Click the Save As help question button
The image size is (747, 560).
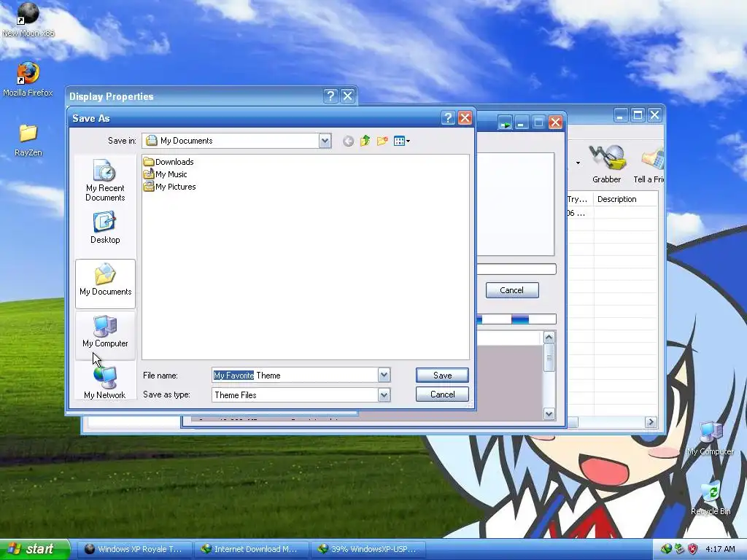point(448,118)
